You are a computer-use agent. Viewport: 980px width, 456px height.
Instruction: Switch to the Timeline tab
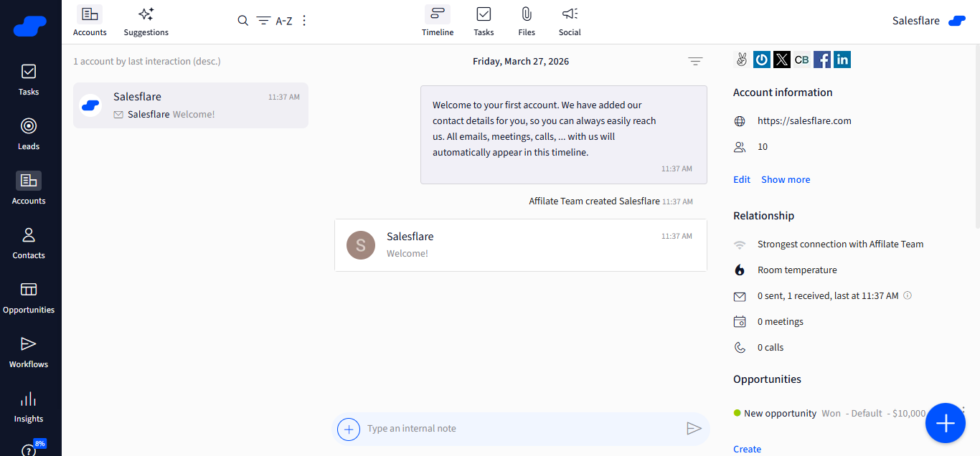(438, 21)
